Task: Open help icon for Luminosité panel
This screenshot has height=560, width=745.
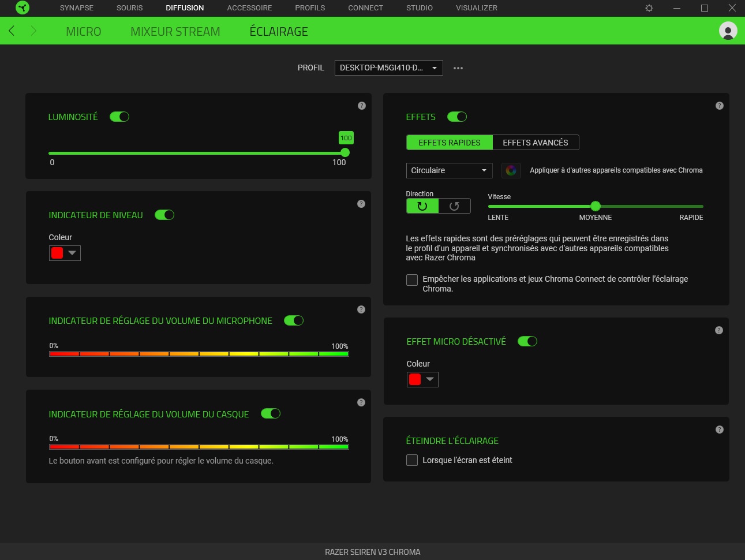Action: [x=362, y=106]
